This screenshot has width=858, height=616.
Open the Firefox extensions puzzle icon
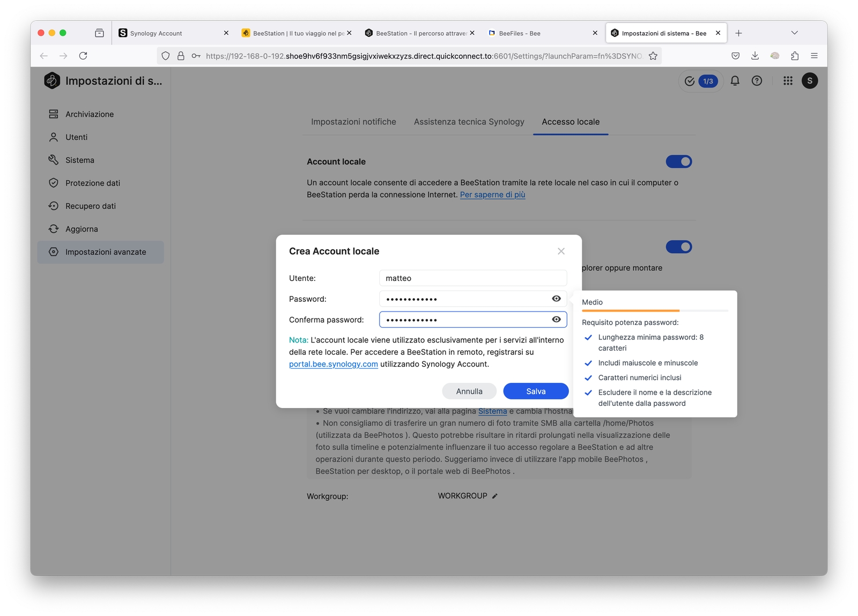point(795,56)
